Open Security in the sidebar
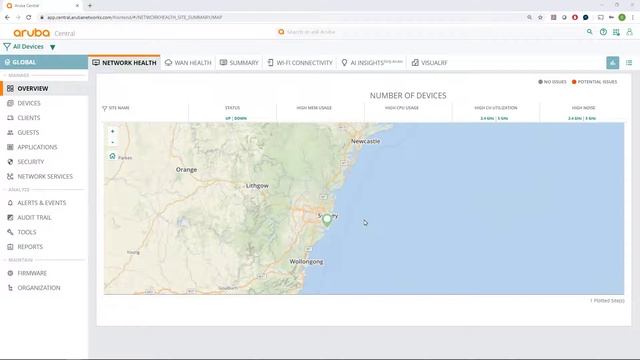This screenshot has width=640, height=360. point(31,162)
